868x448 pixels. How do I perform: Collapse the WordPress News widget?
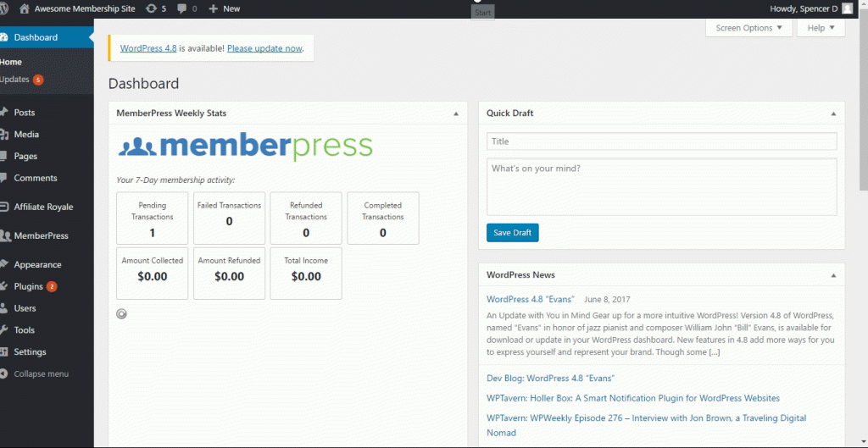pos(834,275)
